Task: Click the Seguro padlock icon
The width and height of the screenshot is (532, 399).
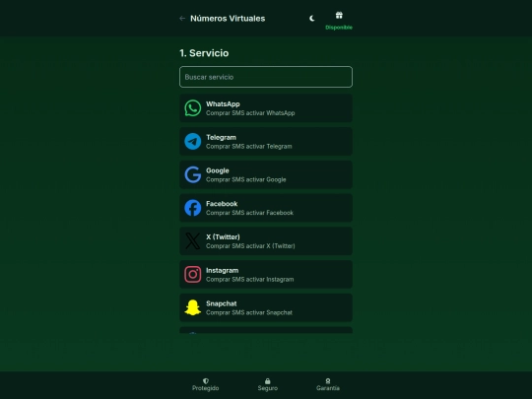Action: tap(268, 381)
